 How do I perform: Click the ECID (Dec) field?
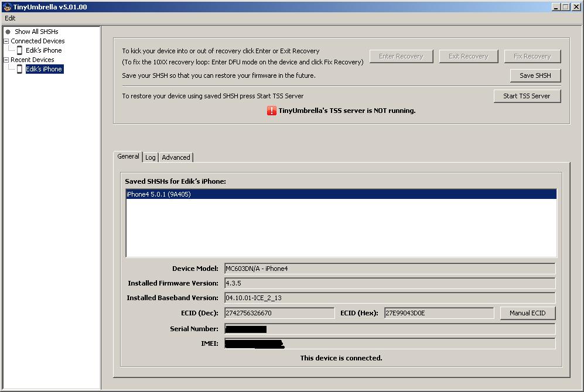[279, 313]
